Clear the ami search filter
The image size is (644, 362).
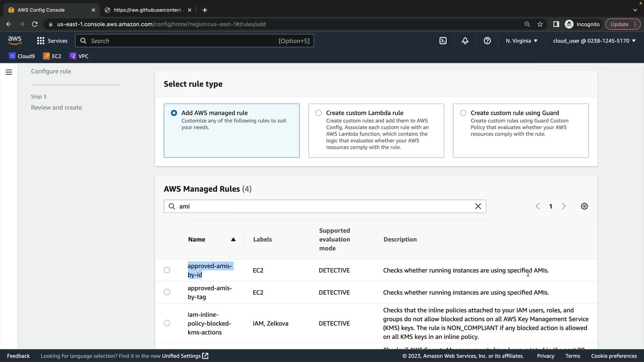click(478, 206)
